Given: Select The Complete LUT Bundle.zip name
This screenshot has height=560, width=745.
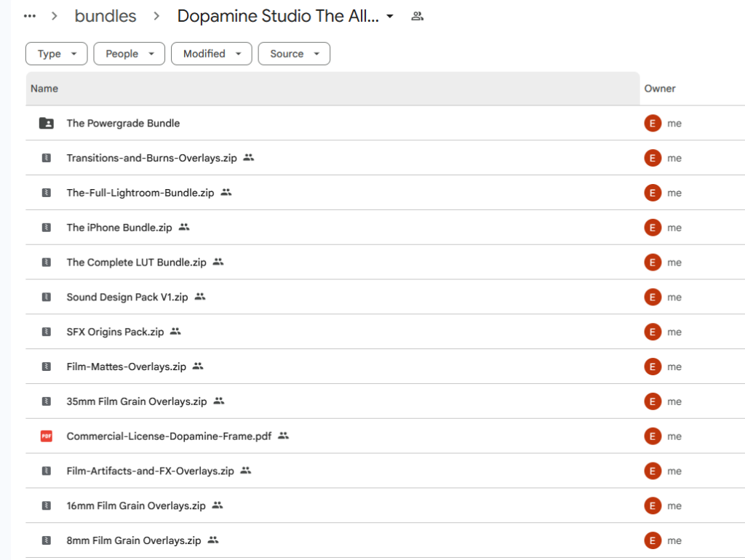Looking at the screenshot, I should (x=136, y=263).
